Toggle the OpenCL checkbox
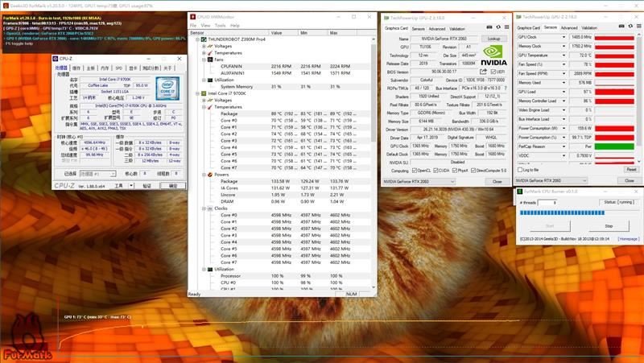The image size is (644, 363). [x=415, y=171]
